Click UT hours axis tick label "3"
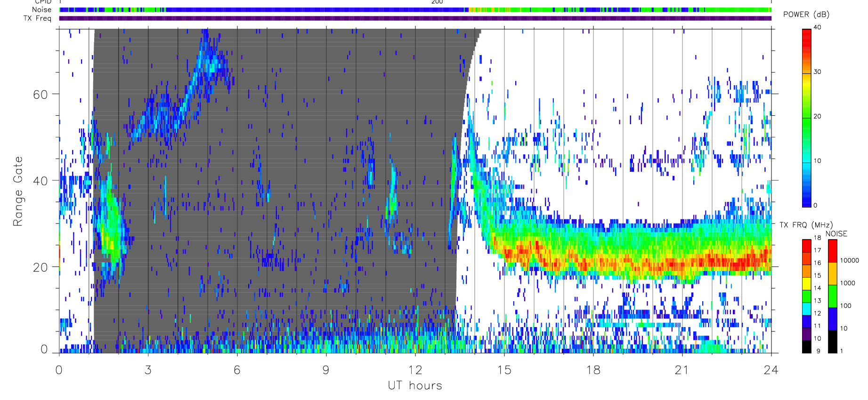 pos(148,370)
